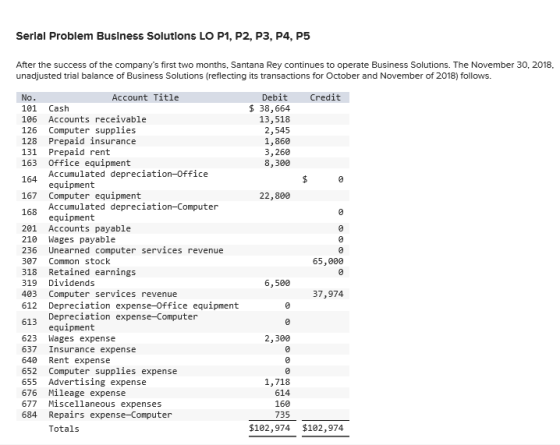Click the $102,974 debit total
The height and width of the screenshot is (445, 560).
(x=270, y=428)
